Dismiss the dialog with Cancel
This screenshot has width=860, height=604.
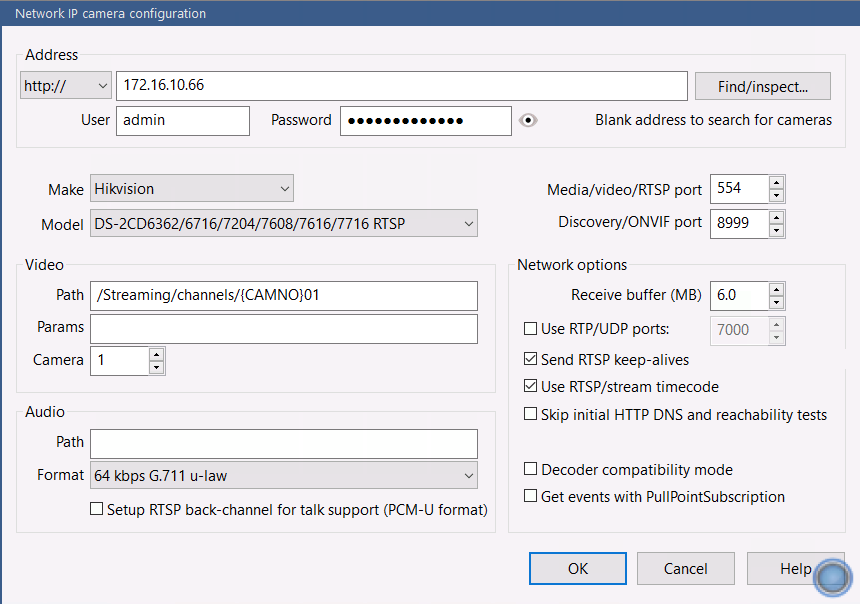tap(686, 568)
